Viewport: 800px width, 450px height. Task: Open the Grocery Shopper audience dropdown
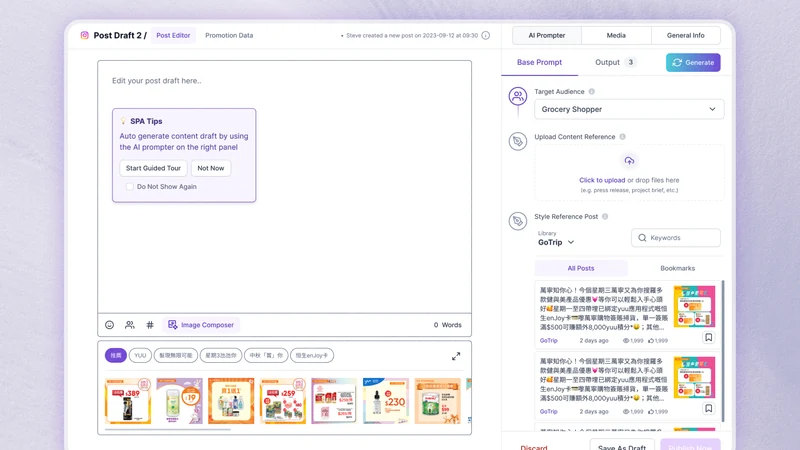coord(629,109)
